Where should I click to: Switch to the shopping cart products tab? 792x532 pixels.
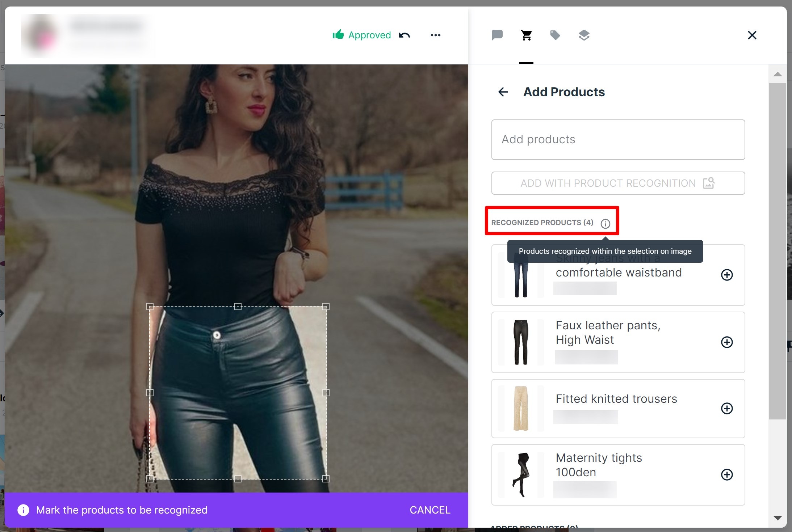click(526, 35)
